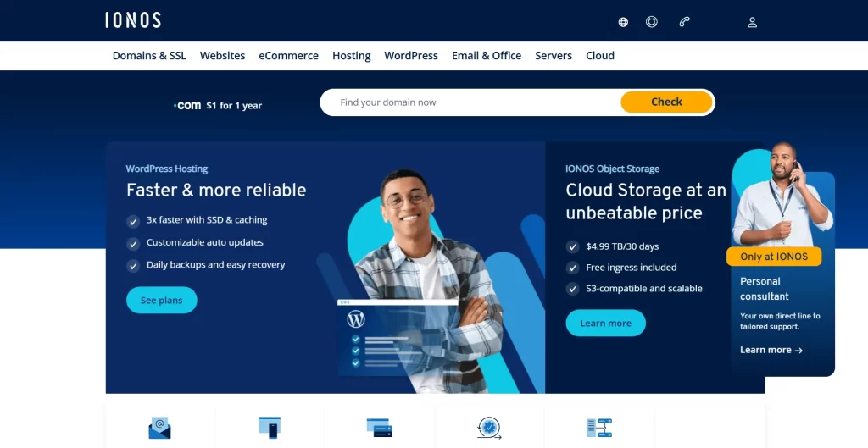Screen dimensions: 868x448
Task: Click the WordPress Hosting label
Action: [x=167, y=169]
